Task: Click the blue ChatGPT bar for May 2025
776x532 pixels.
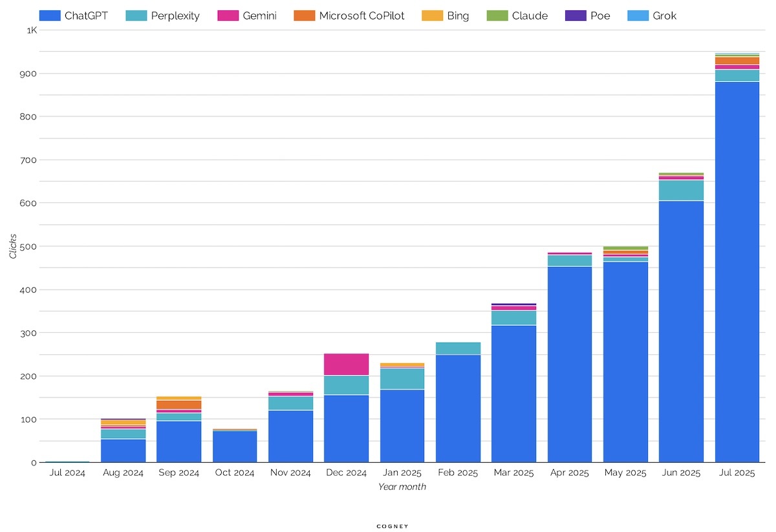Action: 626,362
